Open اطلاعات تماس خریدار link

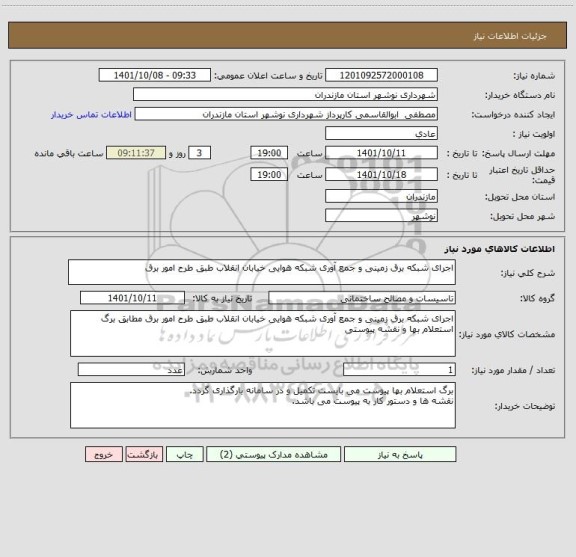[91, 115]
